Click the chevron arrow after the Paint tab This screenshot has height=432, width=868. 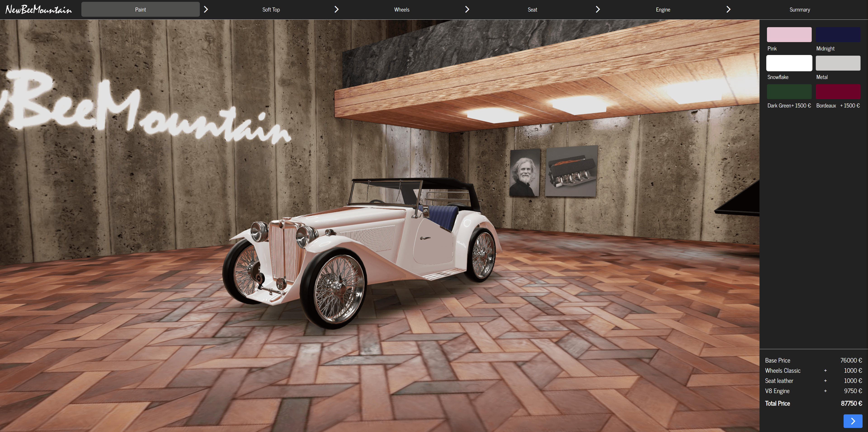click(206, 10)
